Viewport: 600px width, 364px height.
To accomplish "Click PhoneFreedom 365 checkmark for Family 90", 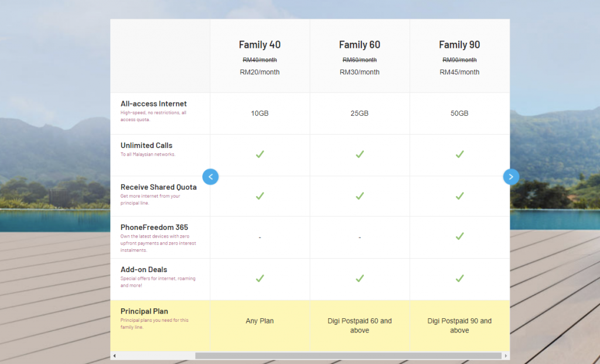I will [459, 236].
